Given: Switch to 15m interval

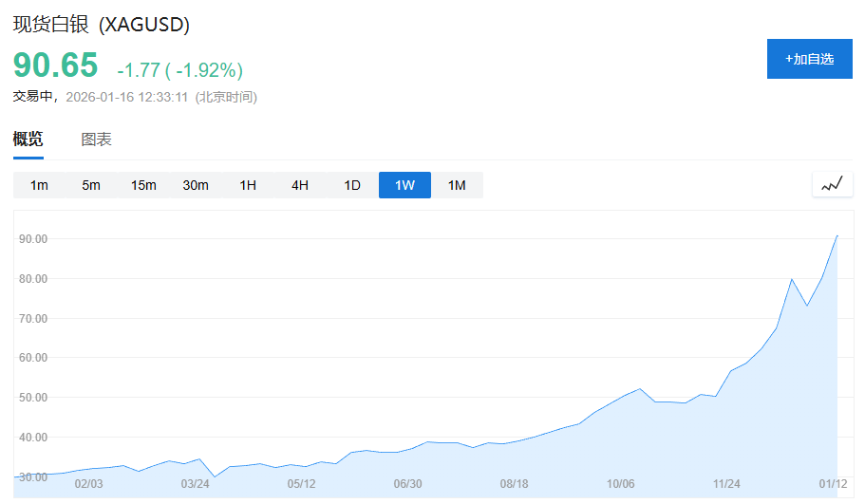Looking at the screenshot, I should point(143,185).
